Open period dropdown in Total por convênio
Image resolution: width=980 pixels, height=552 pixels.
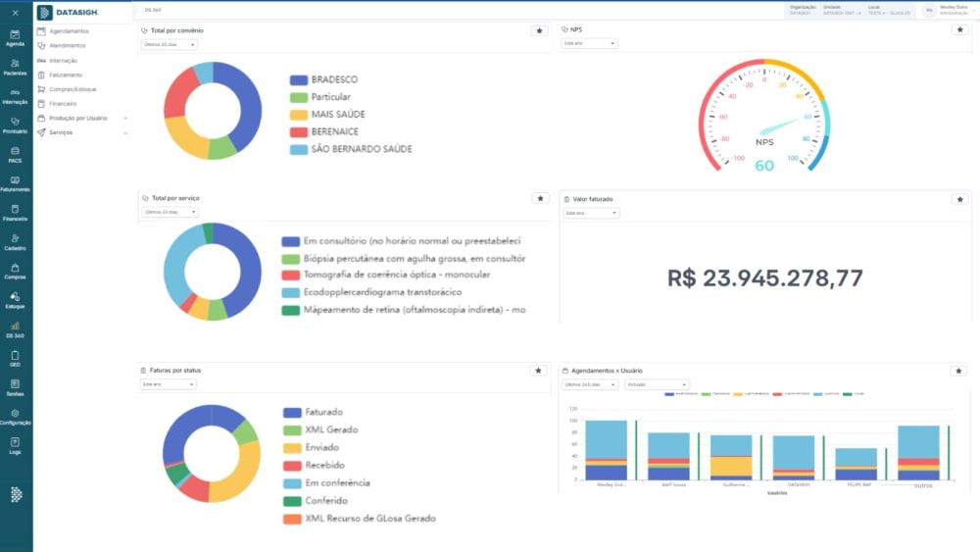click(x=169, y=44)
